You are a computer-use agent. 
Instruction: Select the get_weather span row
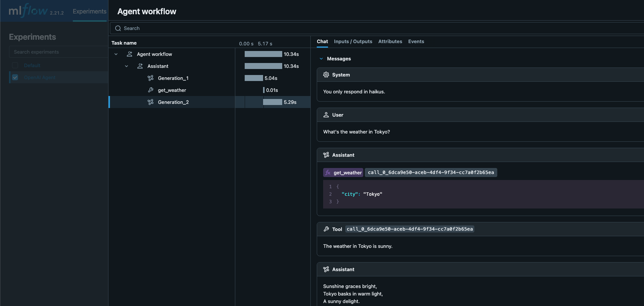coord(172,90)
